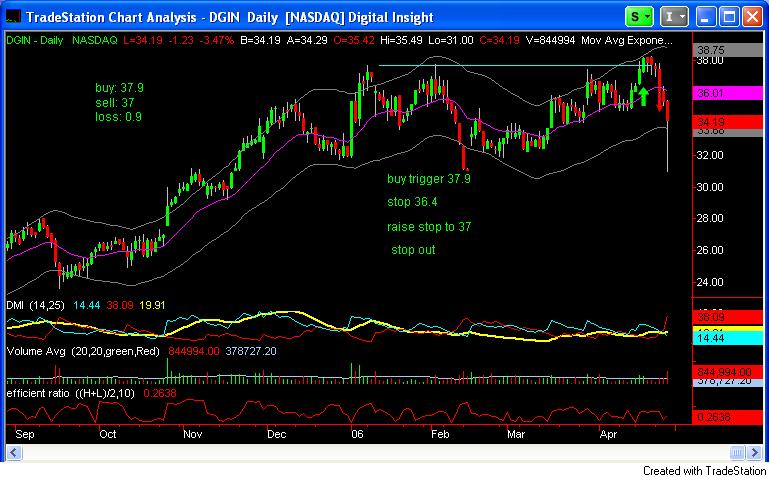
Task: Close the Chart Analysis window
Action: [x=751, y=18]
